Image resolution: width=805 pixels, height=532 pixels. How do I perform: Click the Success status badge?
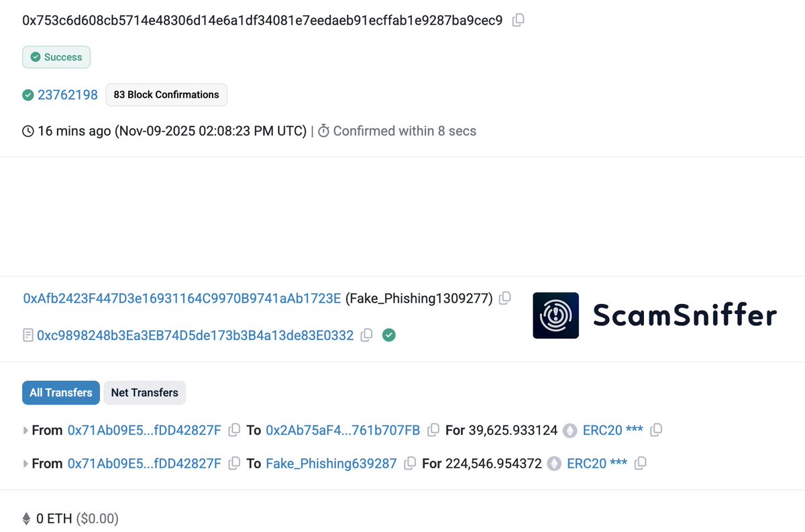(56, 57)
